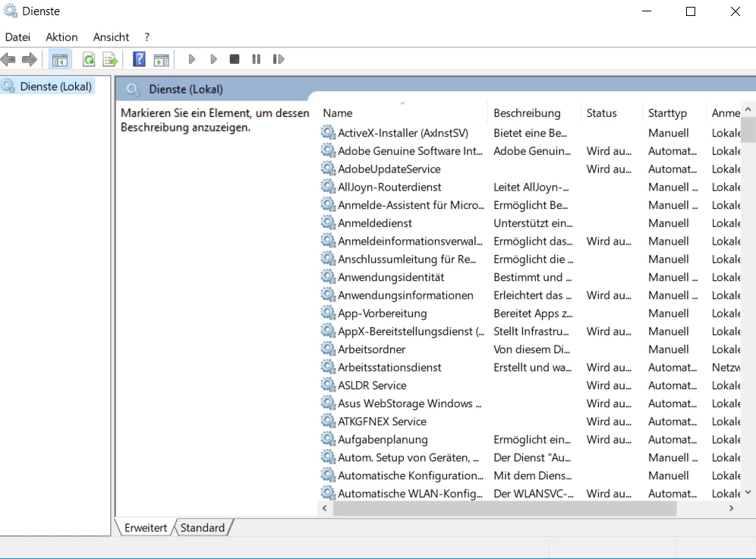The image size is (756, 559).
Task: Click the Forward arrow in toolbar
Action: pyautogui.click(x=30, y=59)
